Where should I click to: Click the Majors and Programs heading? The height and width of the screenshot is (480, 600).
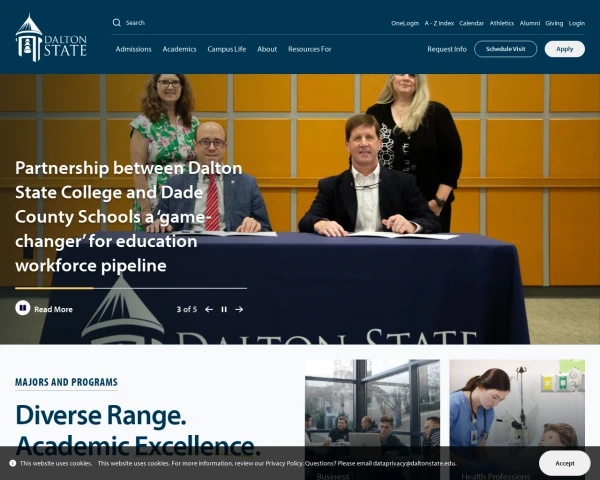tap(66, 382)
